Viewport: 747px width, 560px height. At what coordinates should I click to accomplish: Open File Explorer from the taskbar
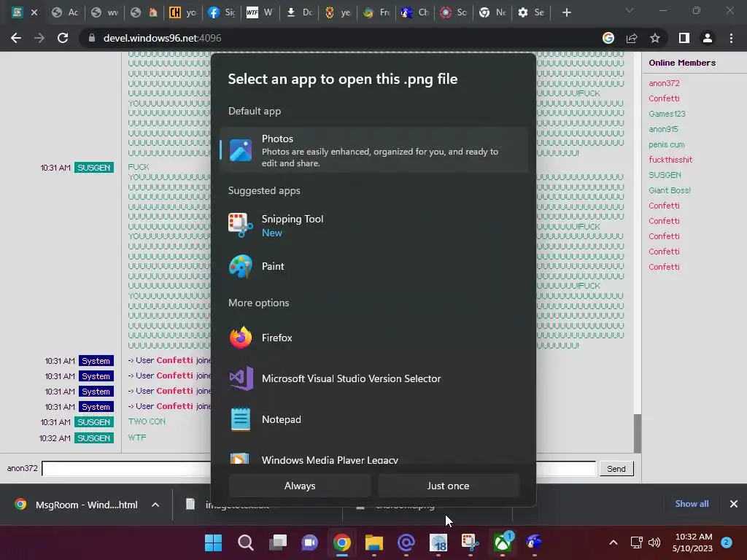[x=374, y=542]
